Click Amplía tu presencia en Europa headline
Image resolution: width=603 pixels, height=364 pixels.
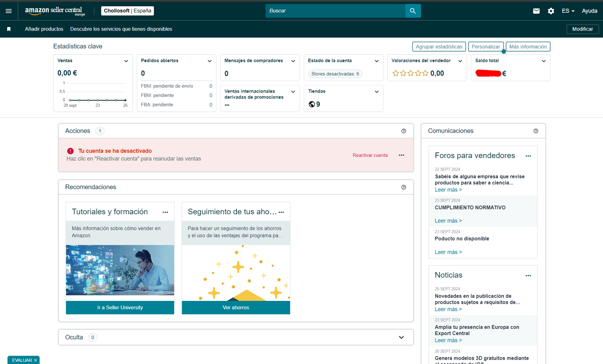point(477,330)
